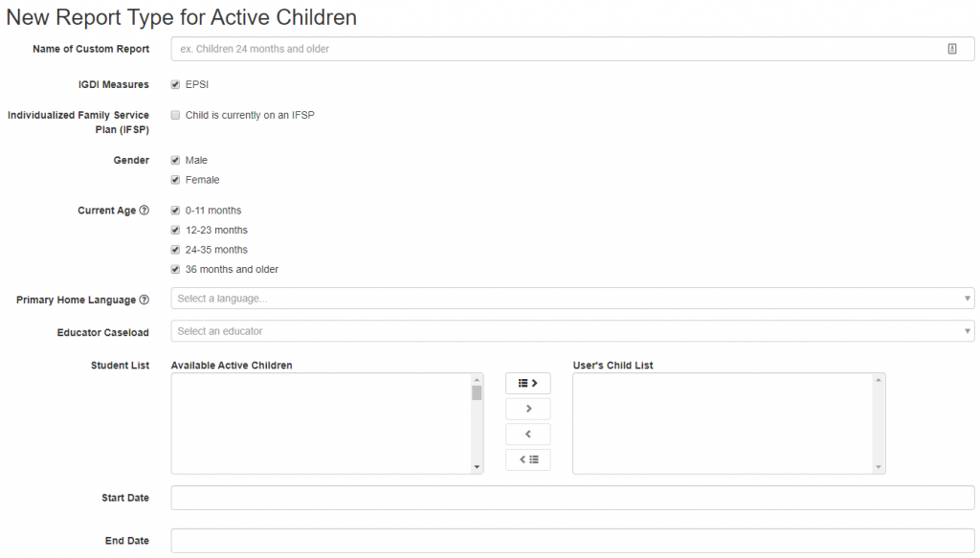Viewport: 980px width, 558px height.
Task: Enable Child is currently on an IFSP
Action: pyautogui.click(x=175, y=115)
